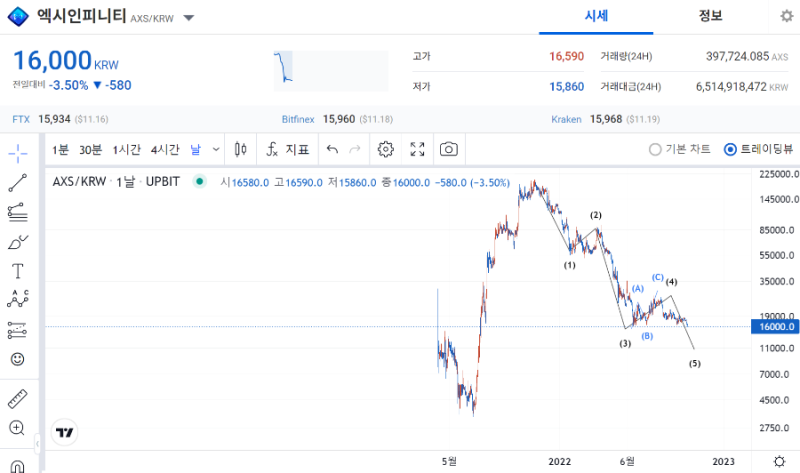
Task: Enter fullscreen chart mode
Action: pyautogui.click(x=417, y=149)
